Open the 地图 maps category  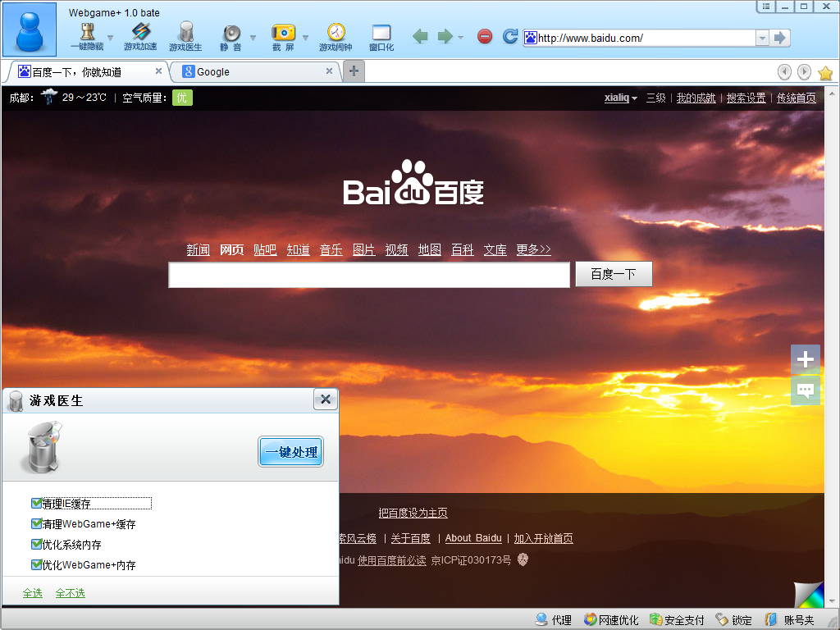click(x=430, y=249)
